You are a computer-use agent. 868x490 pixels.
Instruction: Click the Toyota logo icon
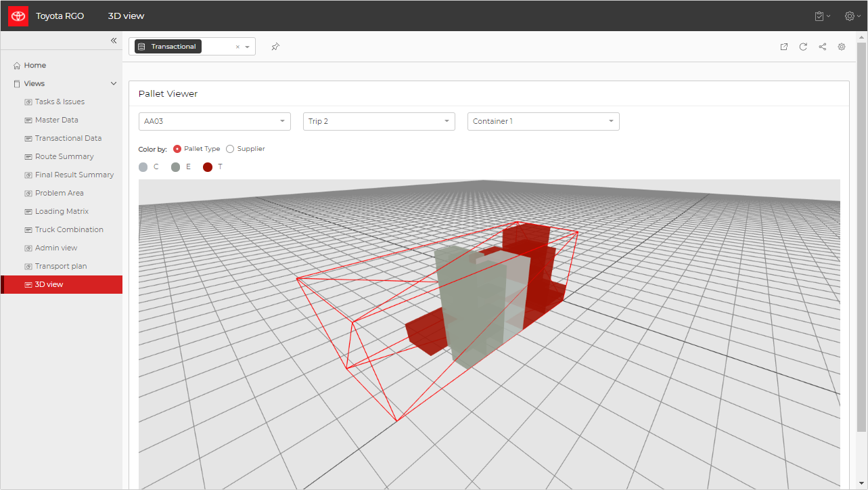click(18, 16)
